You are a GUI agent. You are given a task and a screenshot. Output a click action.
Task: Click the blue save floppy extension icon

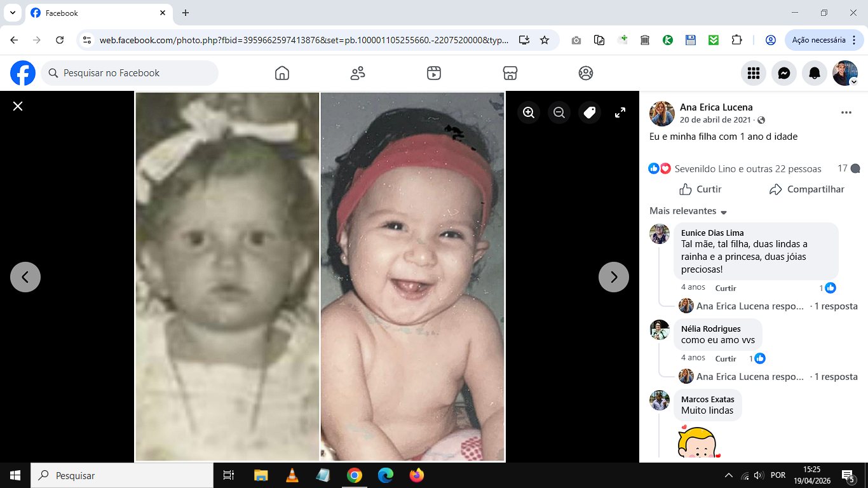pos(691,40)
